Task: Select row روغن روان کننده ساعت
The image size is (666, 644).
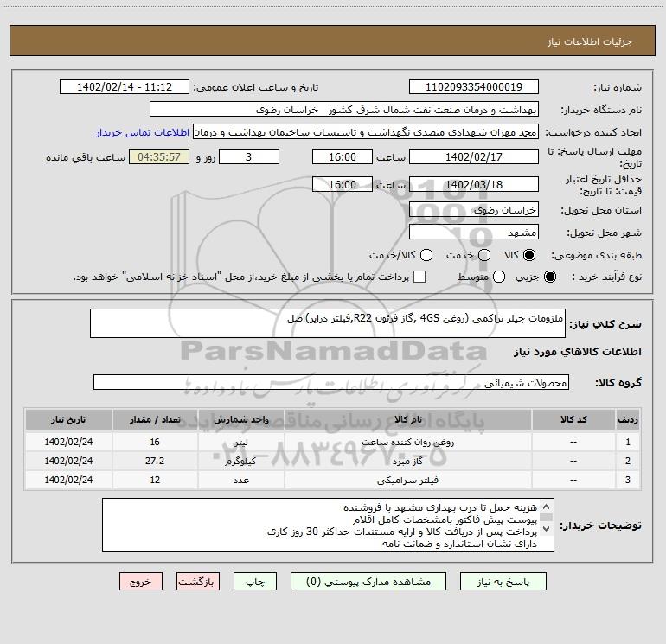Action: (x=333, y=442)
